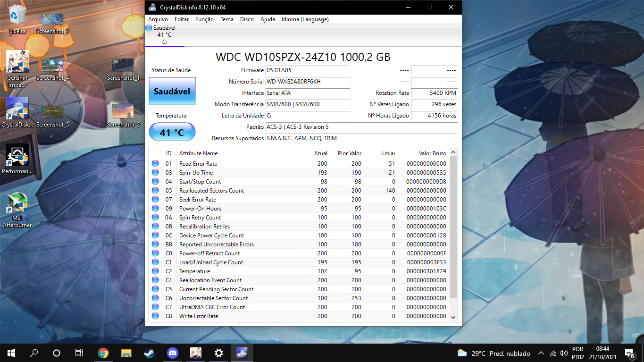The width and height of the screenshot is (644, 362).
Task: Click the raw value 000000301829
Action: coord(426,271)
